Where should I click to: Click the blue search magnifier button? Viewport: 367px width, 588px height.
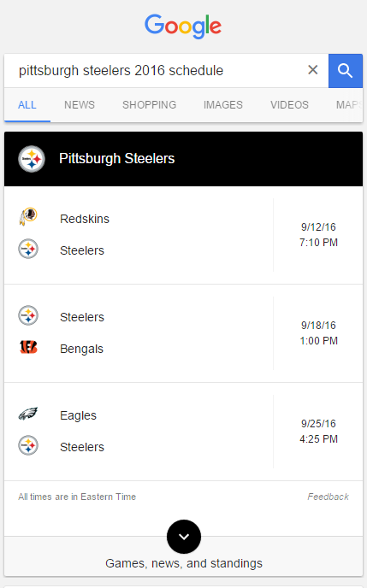click(346, 70)
